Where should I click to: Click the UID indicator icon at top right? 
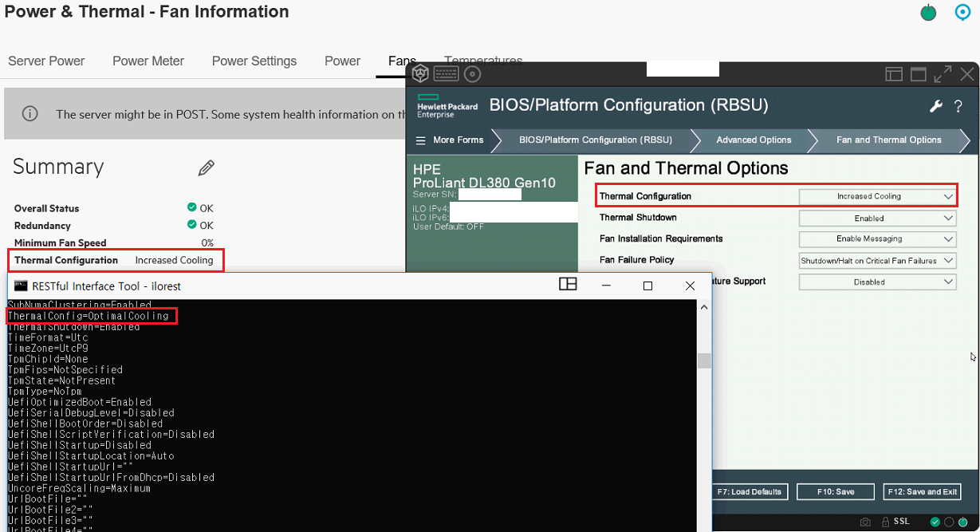tap(963, 12)
